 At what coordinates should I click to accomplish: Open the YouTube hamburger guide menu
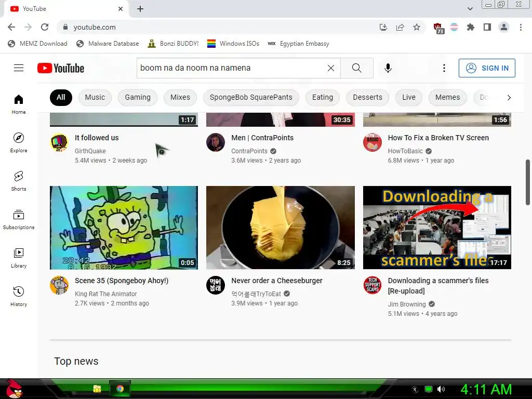pyautogui.click(x=19, y=68)
